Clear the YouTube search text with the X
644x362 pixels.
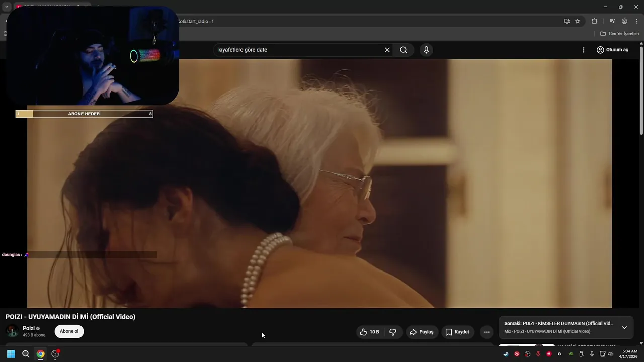387,50
